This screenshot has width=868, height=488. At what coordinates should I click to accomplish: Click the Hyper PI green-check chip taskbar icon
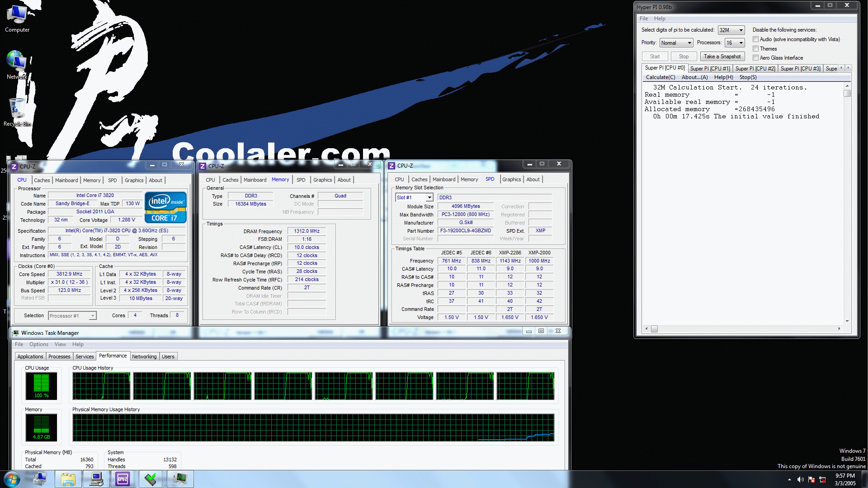pos(151,479)
